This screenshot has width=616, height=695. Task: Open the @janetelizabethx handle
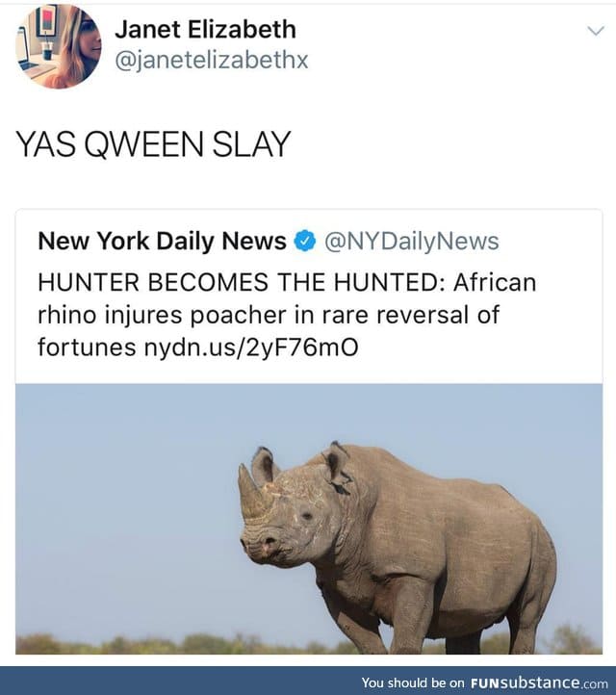[x=212, y=60]
